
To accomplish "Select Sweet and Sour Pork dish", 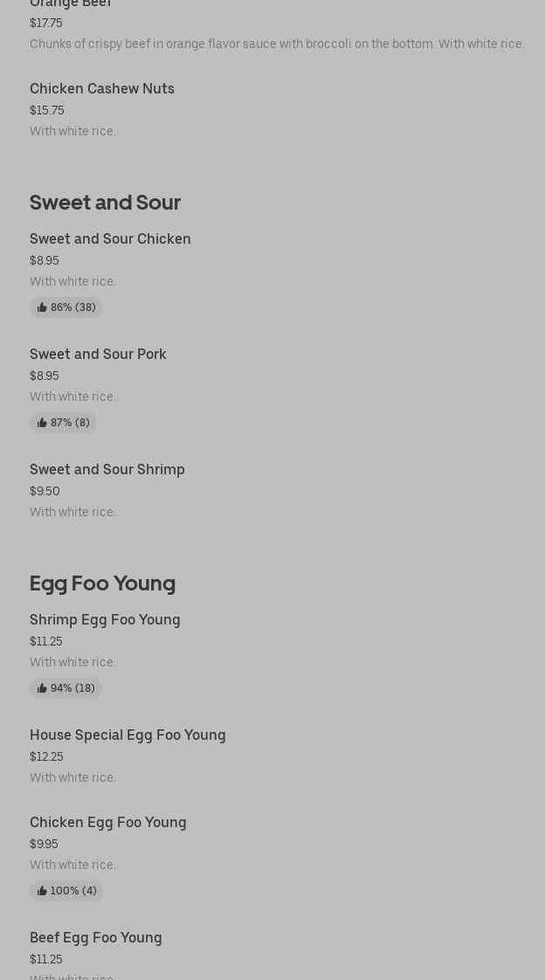I will 98,355.
